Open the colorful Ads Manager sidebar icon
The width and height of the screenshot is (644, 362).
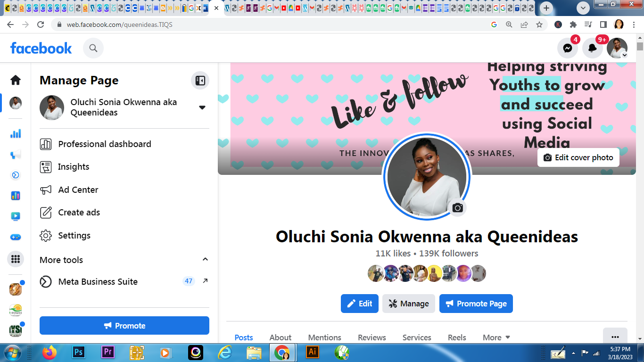pyautogui.click(x=16, y=196)
